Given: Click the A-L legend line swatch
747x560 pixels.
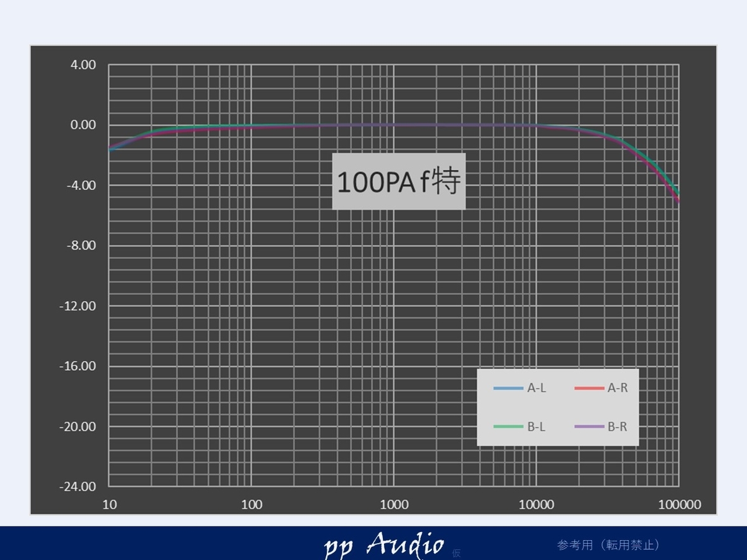Looking at the screenshot, I should [508, 388].
